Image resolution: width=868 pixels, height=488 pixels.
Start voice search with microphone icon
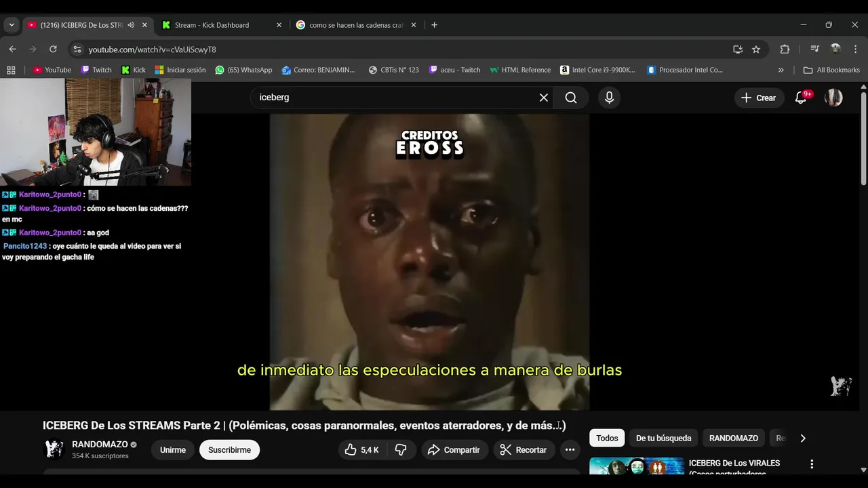609,98
